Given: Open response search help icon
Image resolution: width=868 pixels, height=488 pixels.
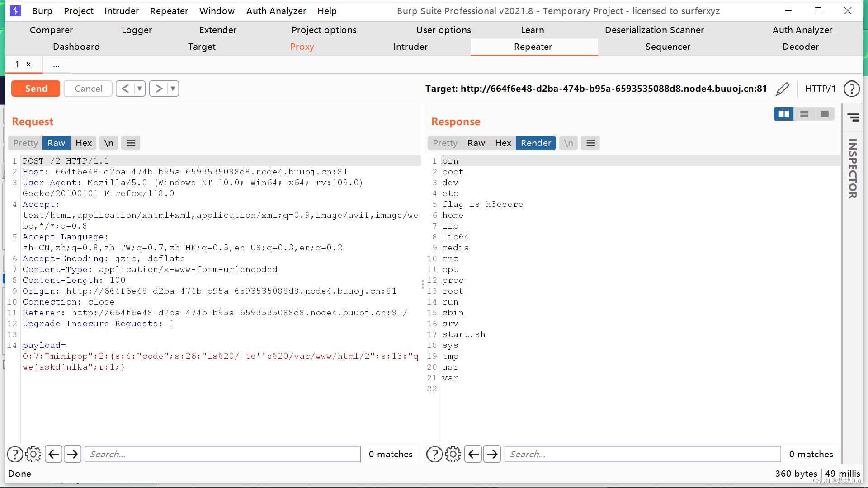Looking at the screenshot, I should pos(434,454).
